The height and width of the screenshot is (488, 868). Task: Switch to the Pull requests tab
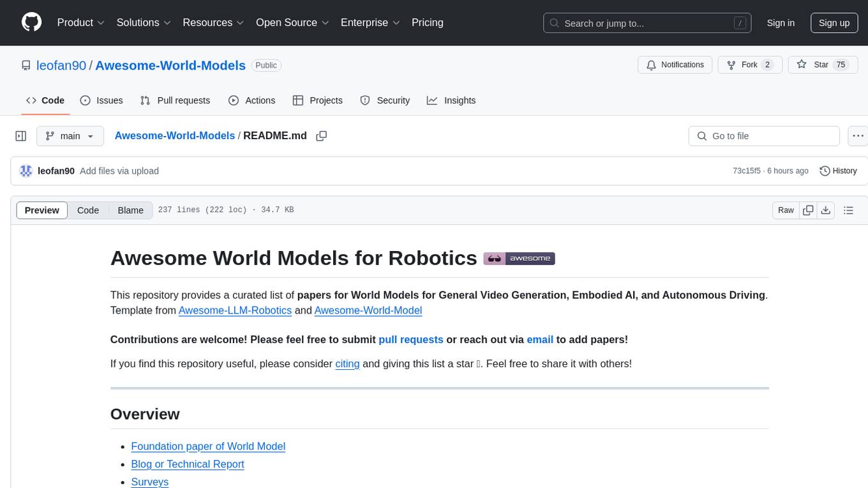[175, 100]
